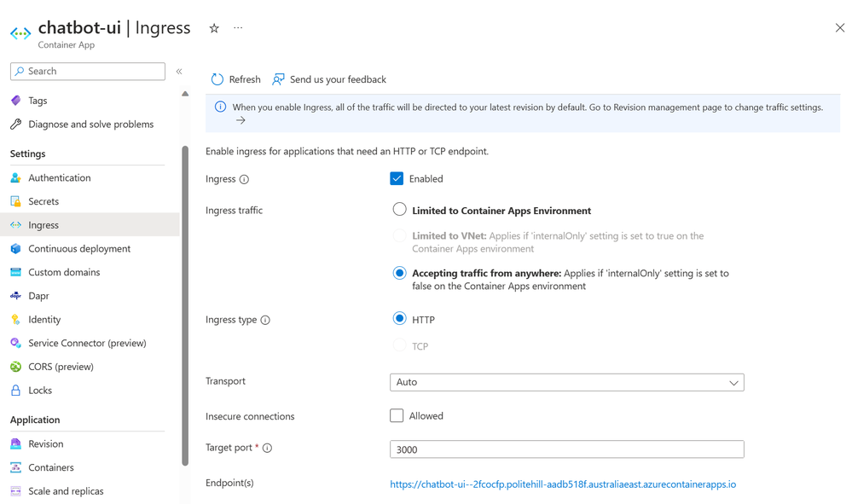
Task: Click the Service Connector icon
Action: [x=15, y=343]
